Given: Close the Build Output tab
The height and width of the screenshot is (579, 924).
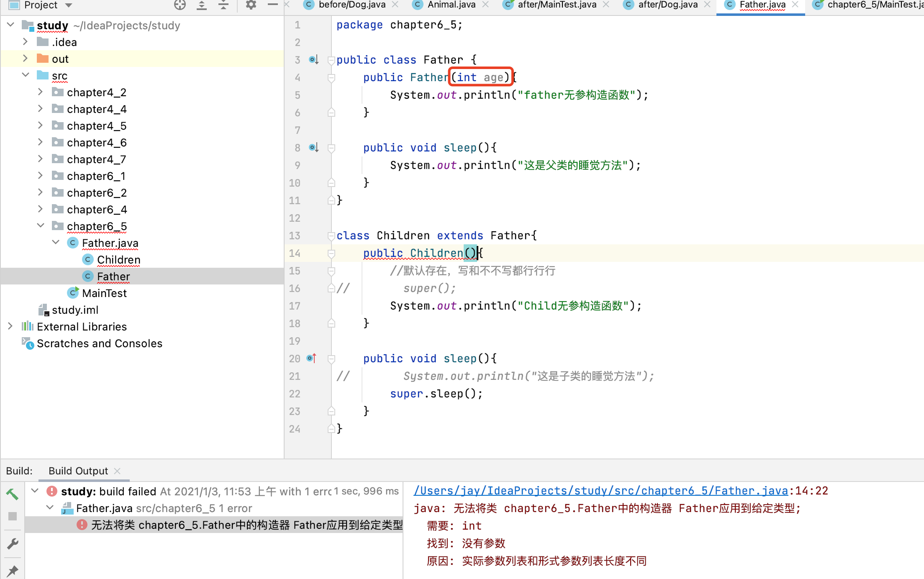Looking at the screenshot, I should tap(118, 471).
